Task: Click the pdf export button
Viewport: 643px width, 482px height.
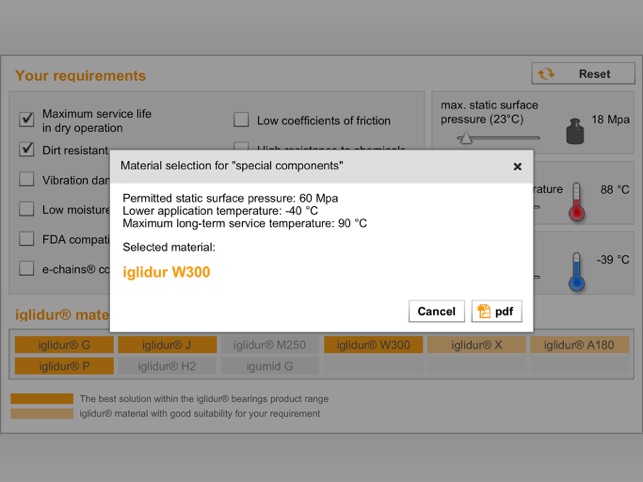Action: point(496,311)
